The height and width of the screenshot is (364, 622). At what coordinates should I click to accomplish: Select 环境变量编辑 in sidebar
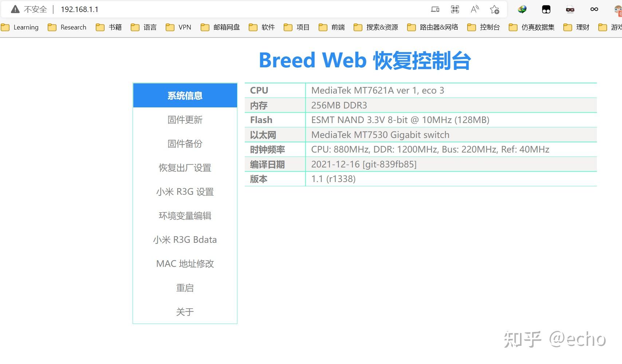(185, 216)
